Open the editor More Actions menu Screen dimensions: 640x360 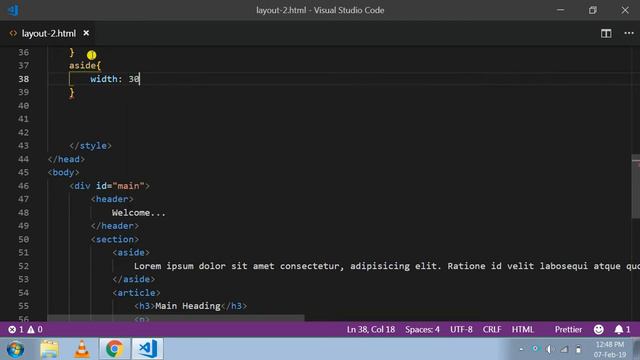click(629, 33)
